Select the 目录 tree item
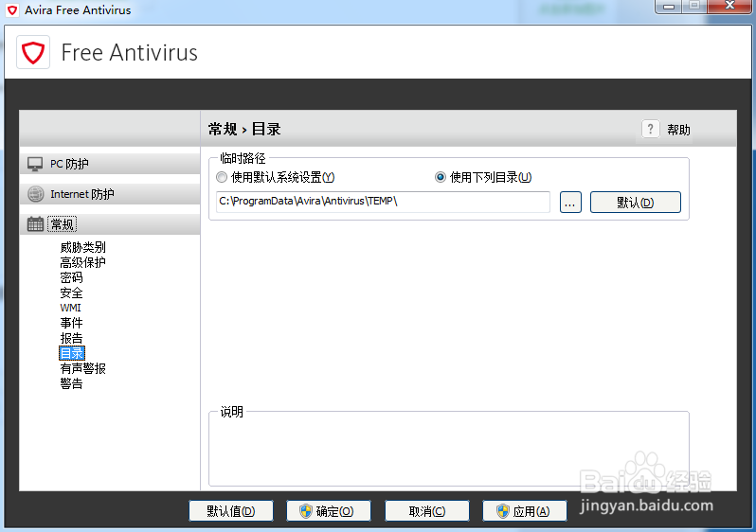756x532 pixels. [72, 353]
